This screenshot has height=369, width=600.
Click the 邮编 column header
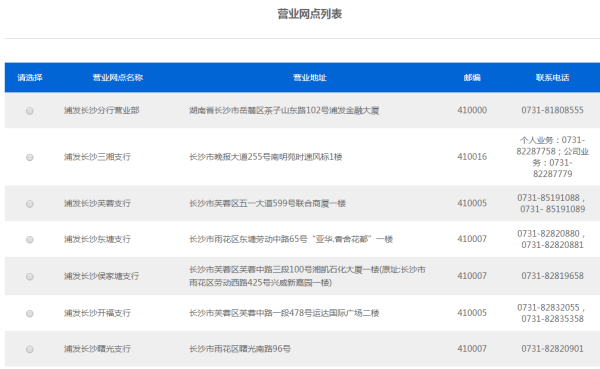(x=472, y=78)
